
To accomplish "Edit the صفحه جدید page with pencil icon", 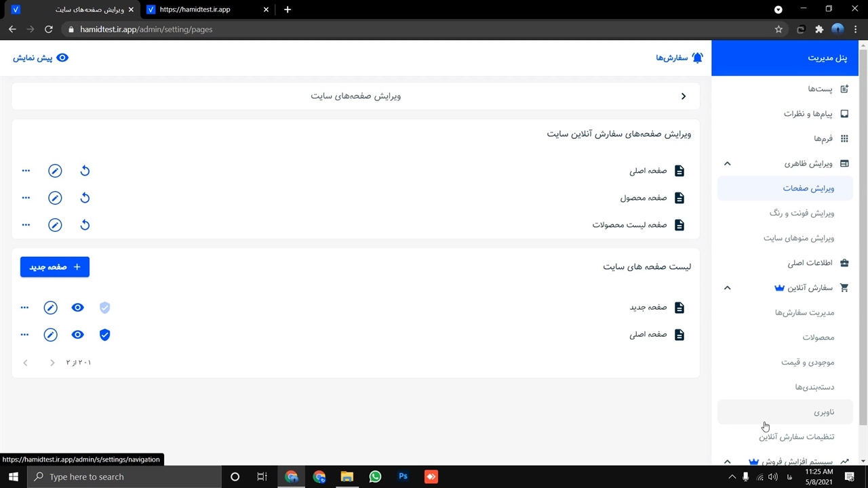I will tap(51, 308).
